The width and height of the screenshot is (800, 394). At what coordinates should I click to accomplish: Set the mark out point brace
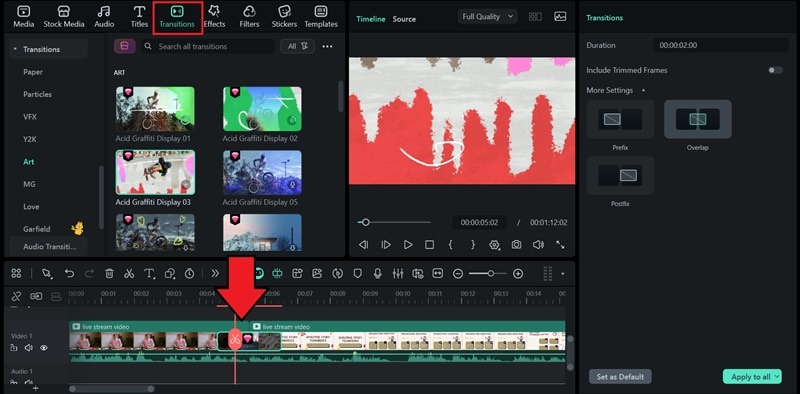[473, 245]
